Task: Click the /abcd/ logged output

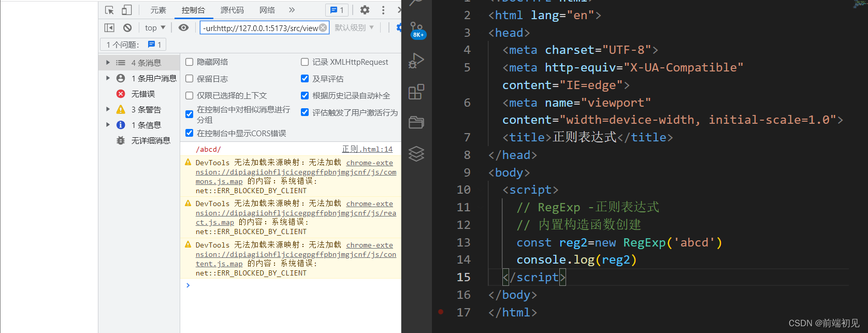Action: pos(208,149)
